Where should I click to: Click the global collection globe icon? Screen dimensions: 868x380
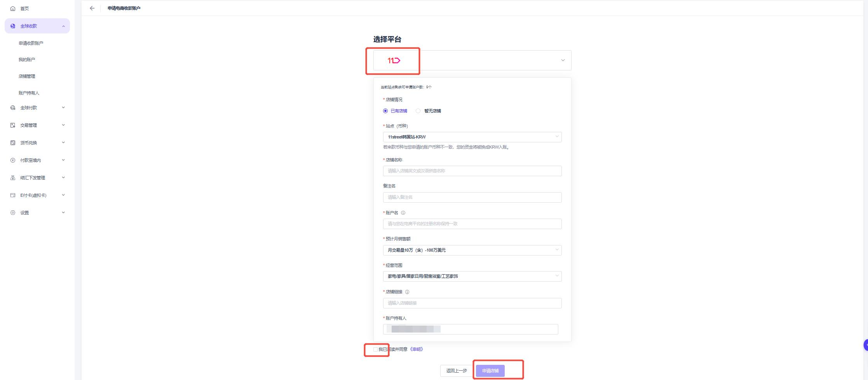[x=13, y=26]
